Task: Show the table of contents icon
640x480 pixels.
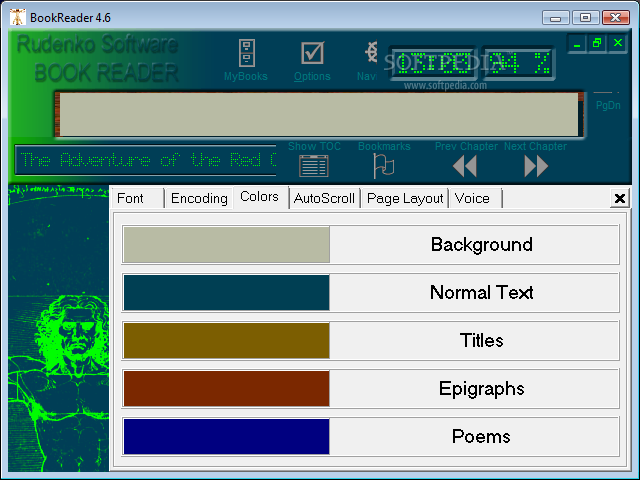Action: [x=313, y=167]
